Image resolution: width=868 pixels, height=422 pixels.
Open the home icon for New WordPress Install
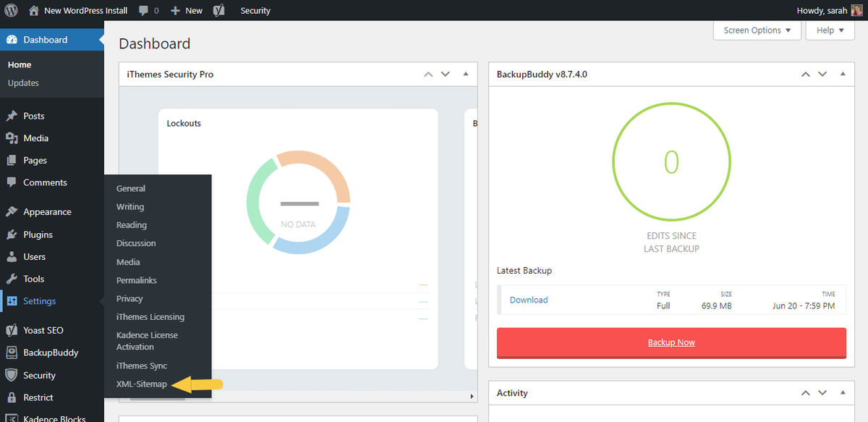34,10
